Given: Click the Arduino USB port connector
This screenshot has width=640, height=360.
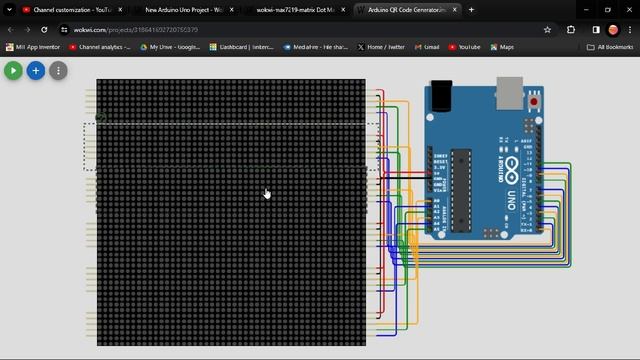Looking at the screenshot, I should pos(509,93).
